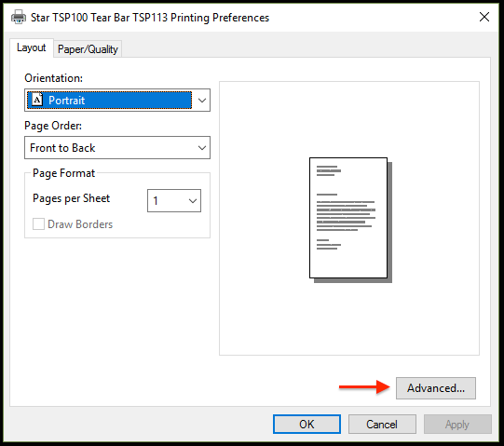Click the Front to Back combo box
The width and height of the screenshot is (504, 446).
(x=117, y=148)
